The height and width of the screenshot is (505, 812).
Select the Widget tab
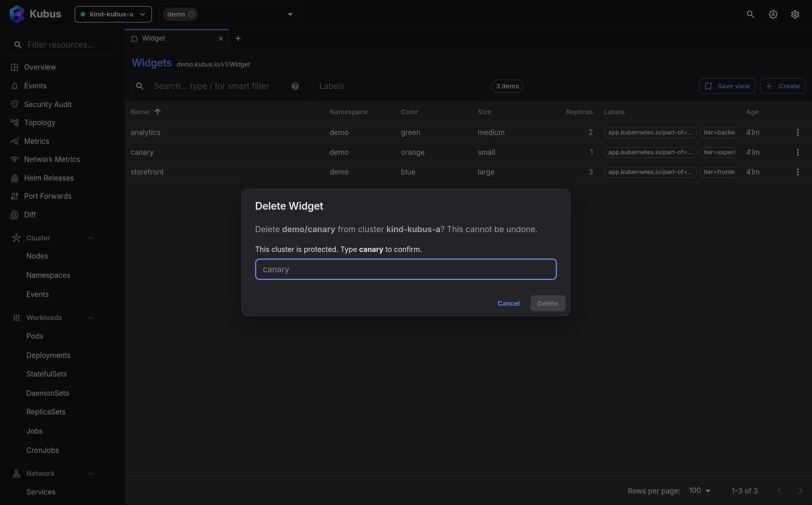(x=177, y=39)
